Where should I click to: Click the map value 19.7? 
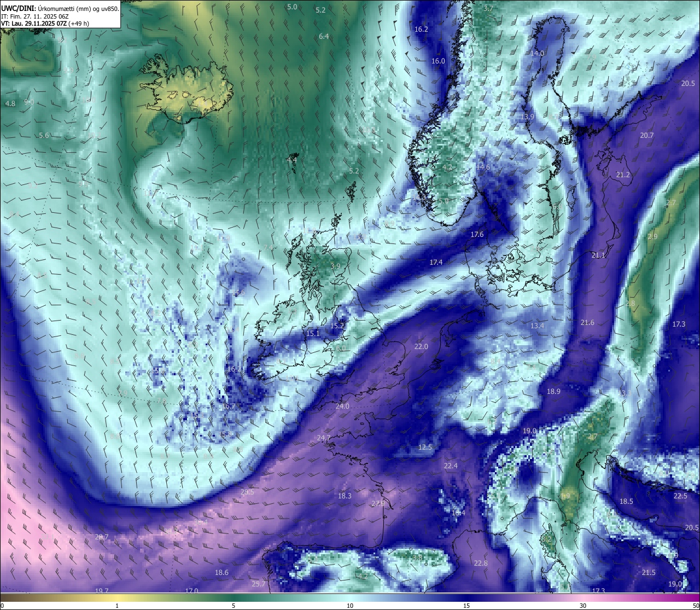point(102,591)
